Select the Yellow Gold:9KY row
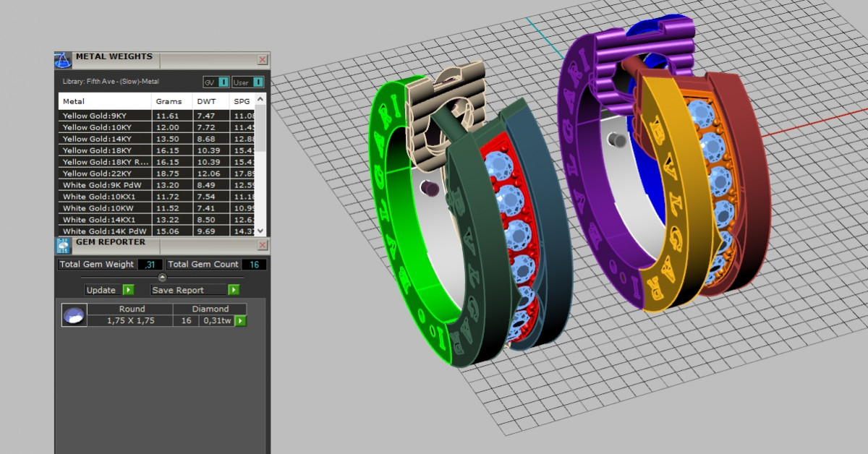 [158, 116]
